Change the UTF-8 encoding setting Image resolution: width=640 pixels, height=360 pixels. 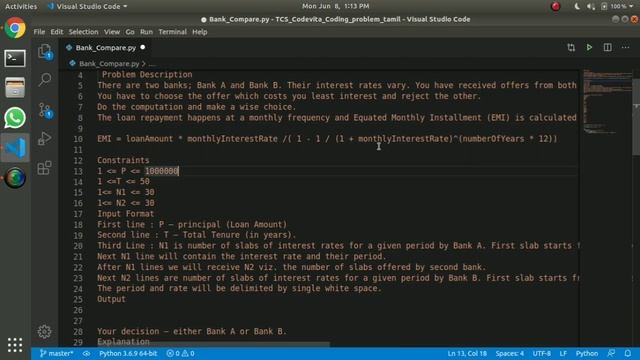click(x=542, y=353)
